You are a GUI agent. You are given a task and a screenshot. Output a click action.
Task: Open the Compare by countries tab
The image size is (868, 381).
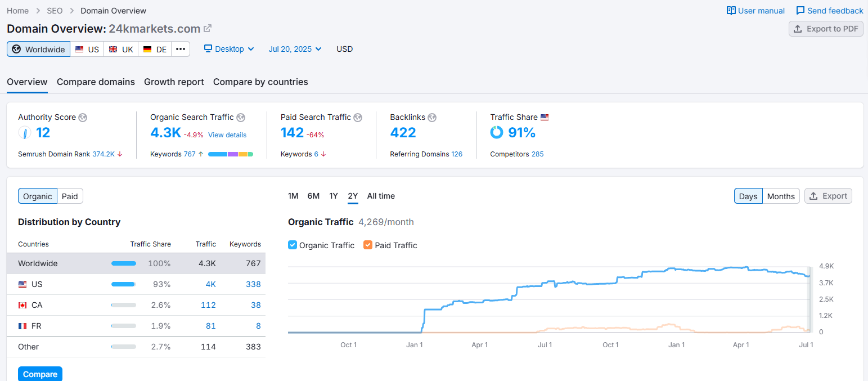[260, 82]
